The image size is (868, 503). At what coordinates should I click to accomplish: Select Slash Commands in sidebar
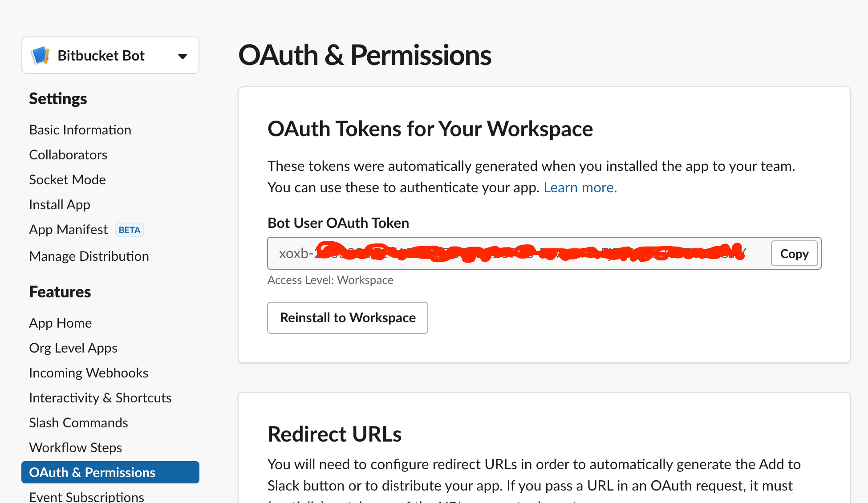78,423
